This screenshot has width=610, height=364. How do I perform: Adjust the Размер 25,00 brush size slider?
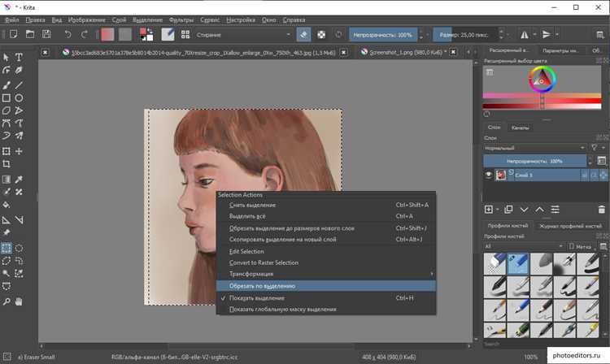coord(466,35)
